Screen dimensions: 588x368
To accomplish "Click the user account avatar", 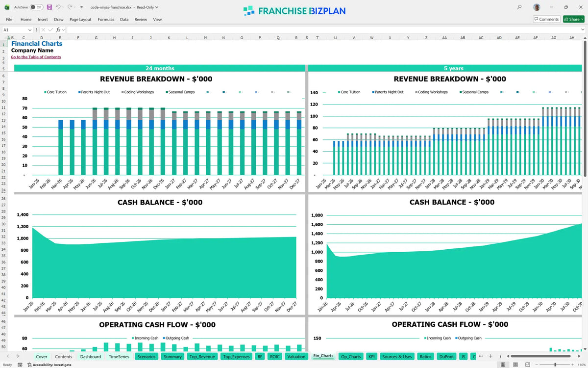I will (x=537, y=7).
